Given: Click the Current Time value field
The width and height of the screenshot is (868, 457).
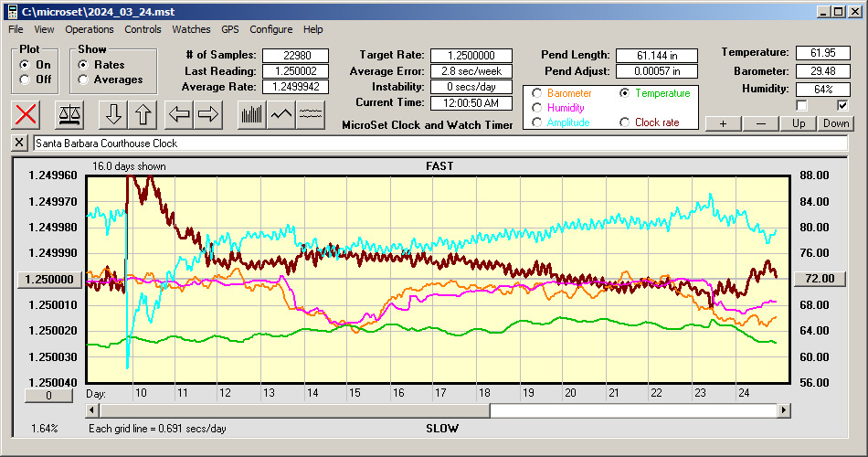Looking at the screenshot, I should coord(471,102).
